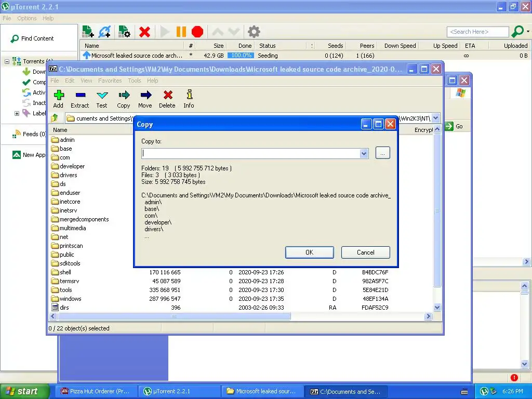
Task: Open 7-Zip Edit menu
Action: [x=70, y=81]
